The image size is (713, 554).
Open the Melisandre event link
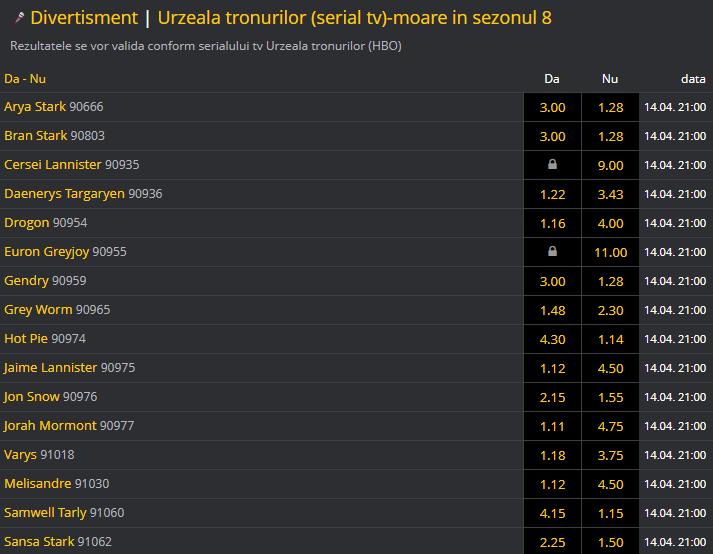click(x=38, y=484)
